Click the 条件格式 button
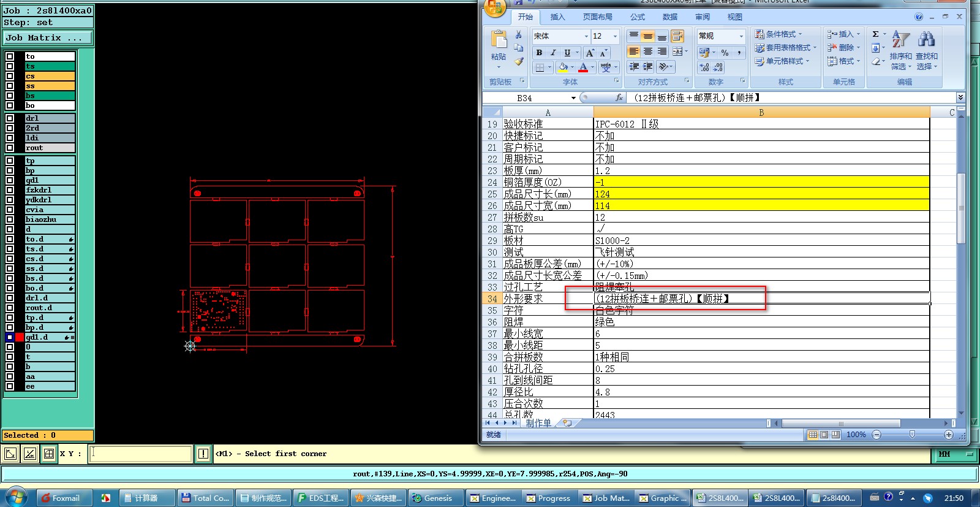Viewport: 980px width, 507px height. click(778, 34)
